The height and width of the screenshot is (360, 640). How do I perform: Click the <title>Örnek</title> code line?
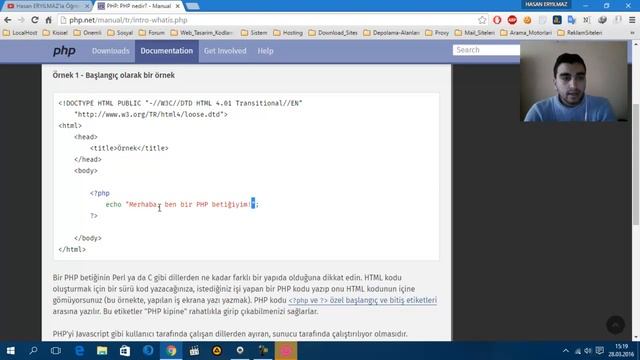pos(129,148)
